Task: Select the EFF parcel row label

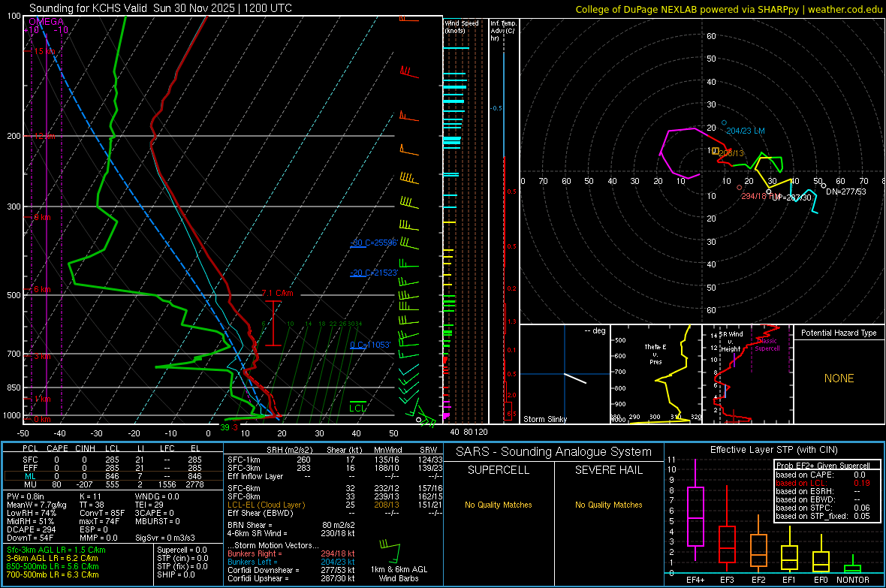Action: [x=30, y=468]
